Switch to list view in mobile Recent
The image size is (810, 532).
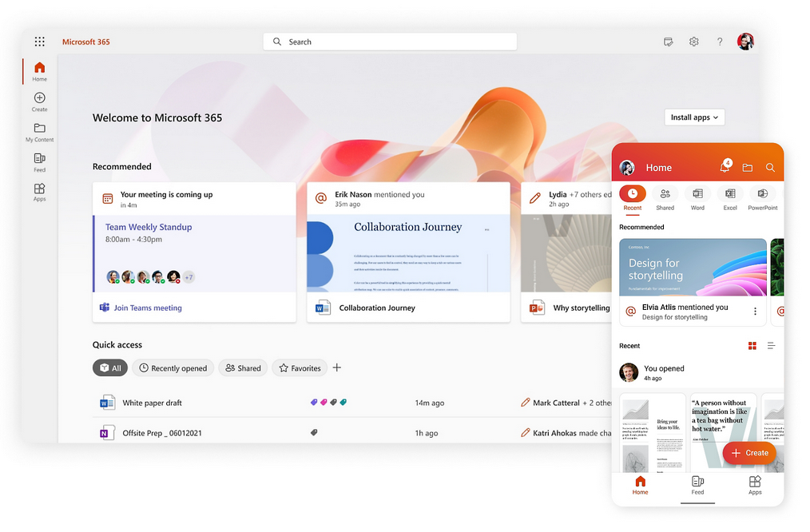[771, 346]
